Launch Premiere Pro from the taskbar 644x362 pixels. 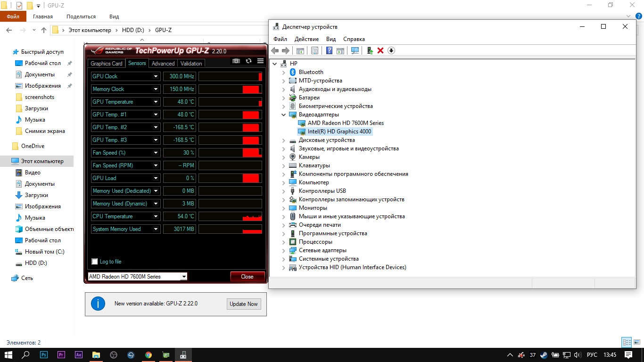[61, 355]
